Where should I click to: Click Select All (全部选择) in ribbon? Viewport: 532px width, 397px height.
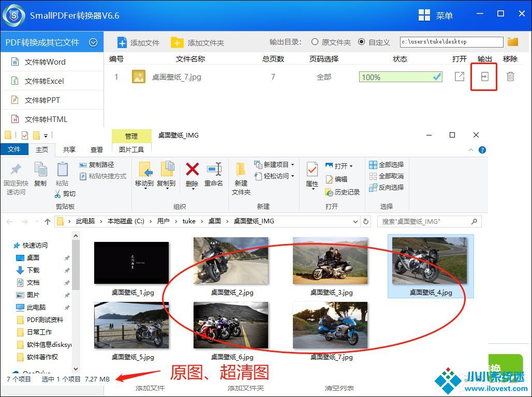tap(386, 165)
